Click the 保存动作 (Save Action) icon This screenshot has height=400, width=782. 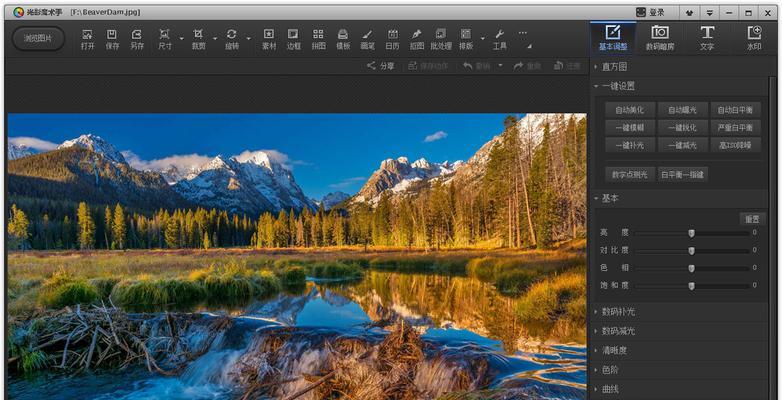click(x=412, y=66)
